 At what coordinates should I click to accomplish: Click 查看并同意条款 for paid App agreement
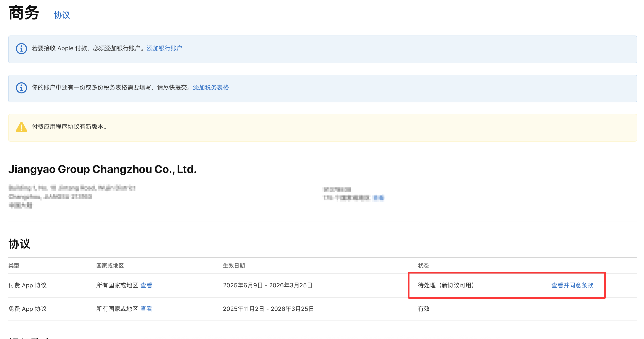tap(572, 285)
